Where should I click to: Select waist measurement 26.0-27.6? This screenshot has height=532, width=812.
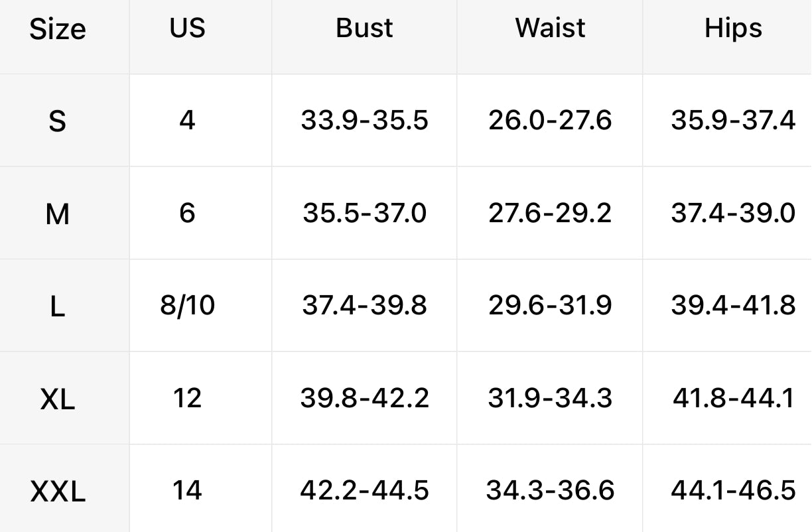(x=550, y=121)
